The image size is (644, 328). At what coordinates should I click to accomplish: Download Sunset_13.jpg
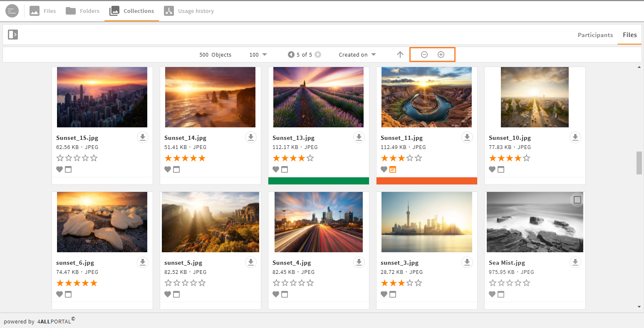(359, 137)
